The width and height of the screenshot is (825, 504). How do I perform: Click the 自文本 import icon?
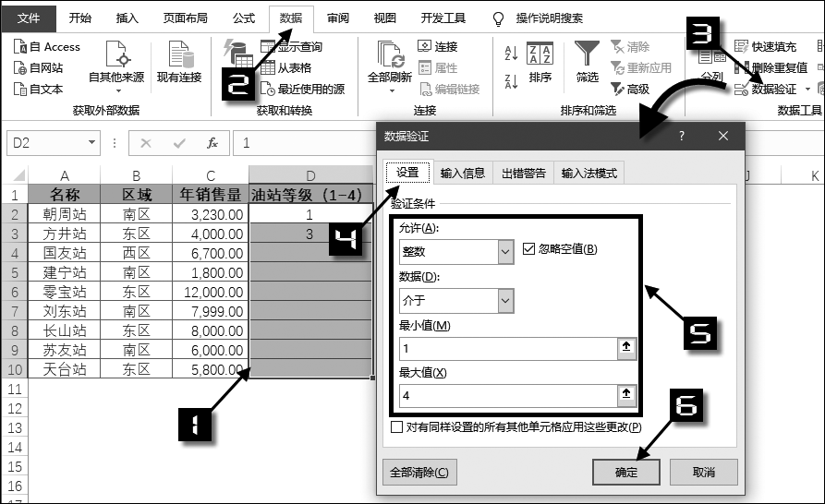pyautogui.click(x=20, y=89)
